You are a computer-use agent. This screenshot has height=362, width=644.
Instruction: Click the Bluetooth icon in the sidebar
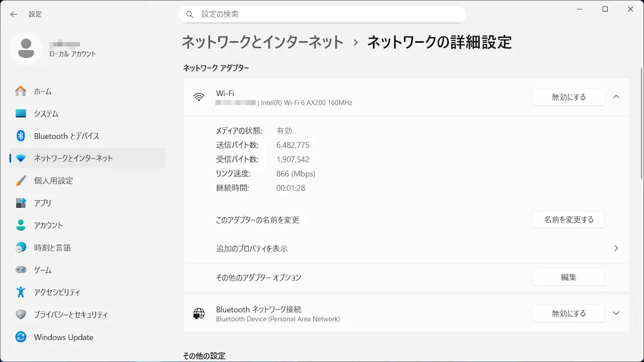21,136
